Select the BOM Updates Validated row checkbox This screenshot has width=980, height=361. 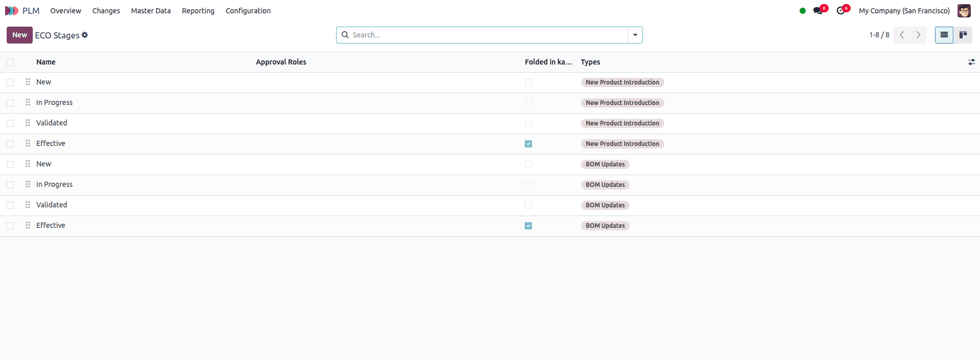pos(10,205)
